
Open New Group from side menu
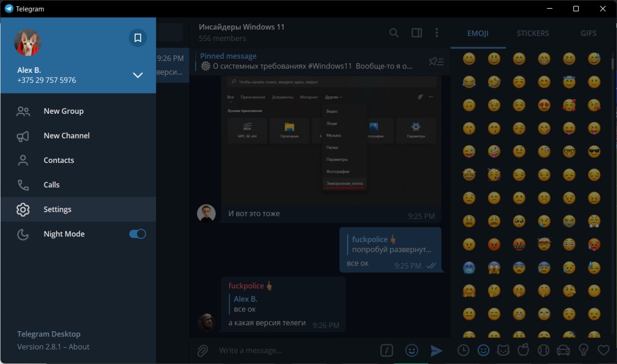tap(78, 111)
